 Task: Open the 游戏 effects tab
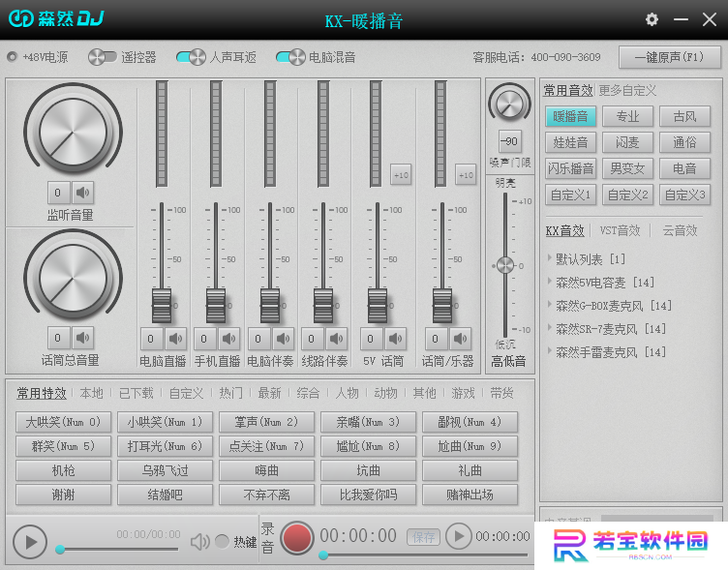pyautogui.click(x=463, y=393)
